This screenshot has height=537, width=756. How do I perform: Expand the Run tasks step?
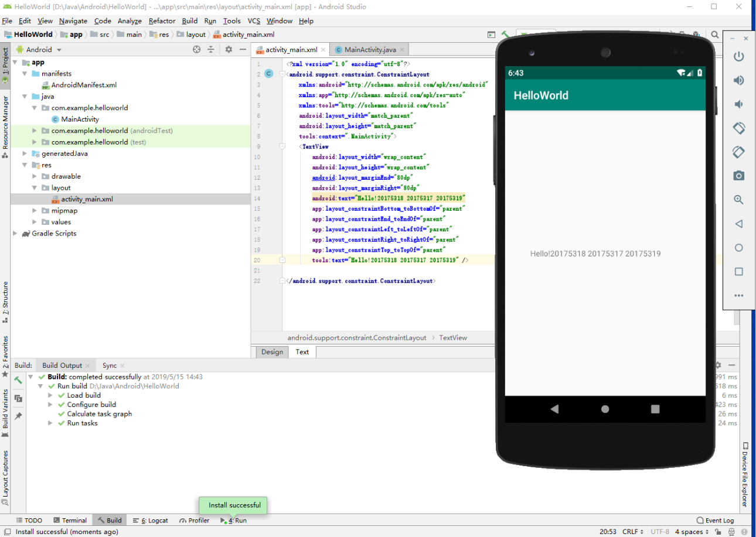coord(50,423)
